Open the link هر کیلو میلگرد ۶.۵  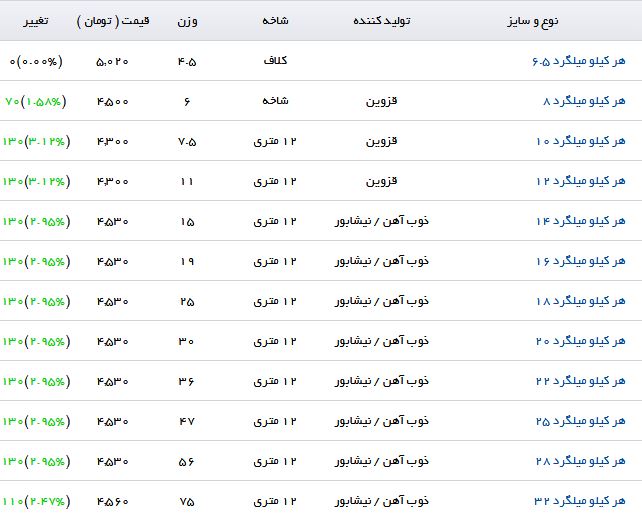579,61
